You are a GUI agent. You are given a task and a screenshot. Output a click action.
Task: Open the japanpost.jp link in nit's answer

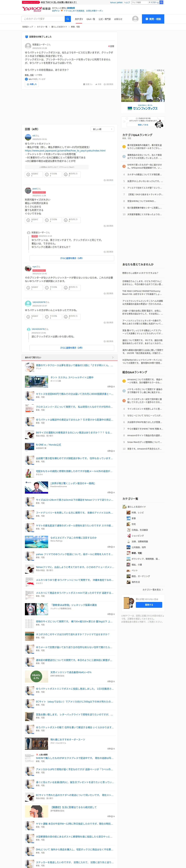(65, 151)
